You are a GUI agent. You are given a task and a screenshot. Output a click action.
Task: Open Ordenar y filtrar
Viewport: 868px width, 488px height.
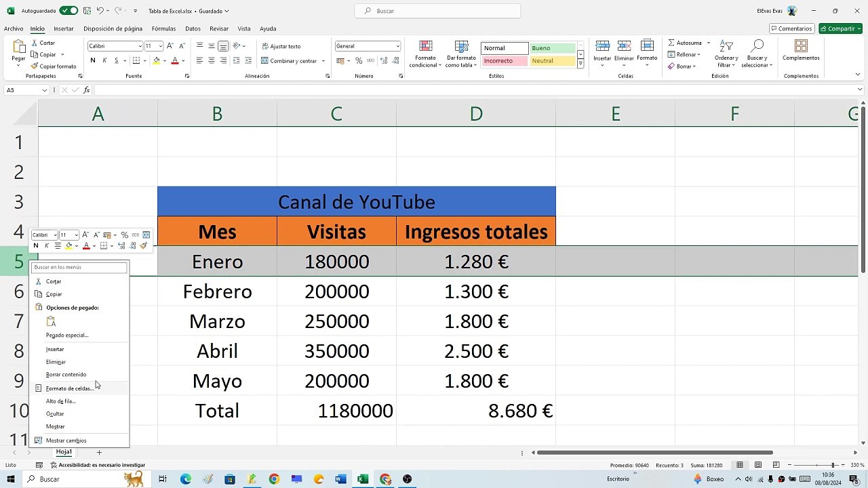(726, 54)
